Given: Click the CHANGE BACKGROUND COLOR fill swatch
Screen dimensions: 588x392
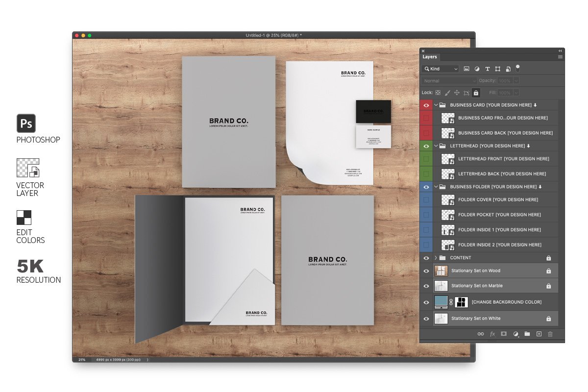Looking at the screenshot, I should (x=441, y=302).
